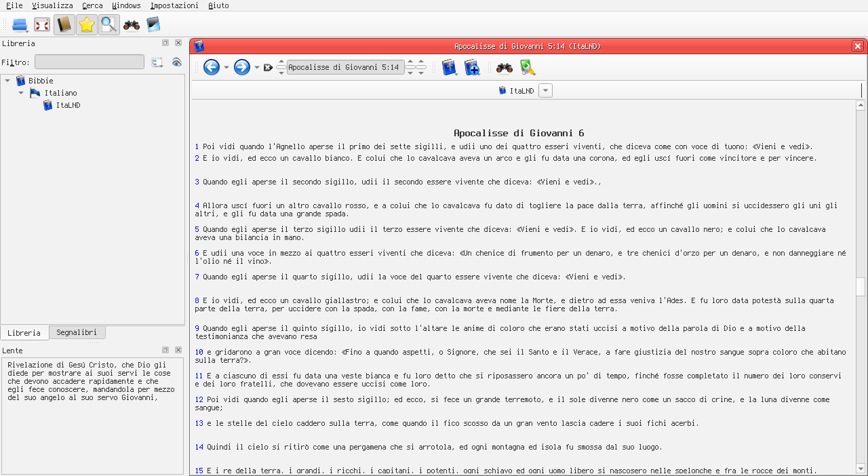Viewport: 868px width, 476px height.
Task: Click verse 6 text about Un chenice di frumento
Action: pos(521,257)
